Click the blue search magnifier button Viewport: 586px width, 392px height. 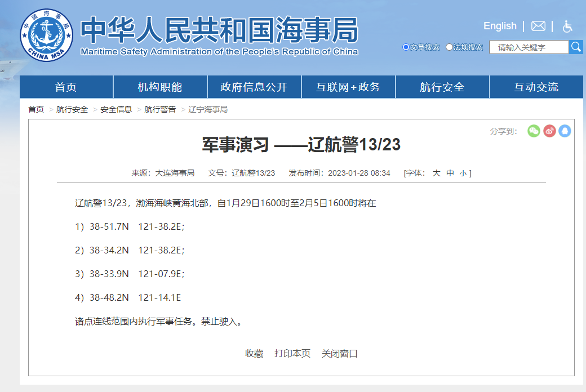pyautogui.click(x=576, y=47)
